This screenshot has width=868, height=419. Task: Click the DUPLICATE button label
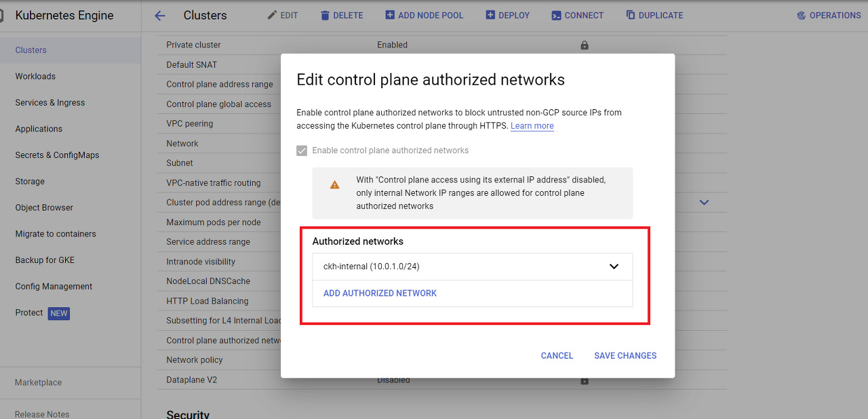[x=661, y=16]
